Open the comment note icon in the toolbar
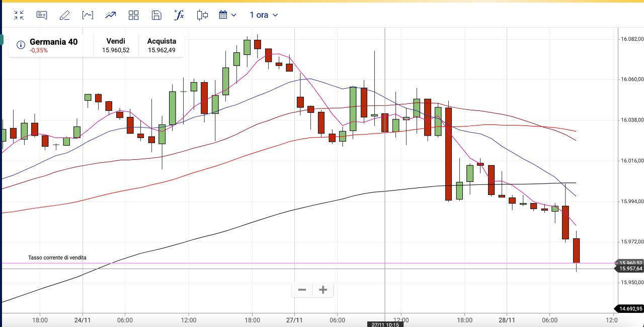This screenshot has height=327, width=644. pyautogui.click(x=42, y=15)
